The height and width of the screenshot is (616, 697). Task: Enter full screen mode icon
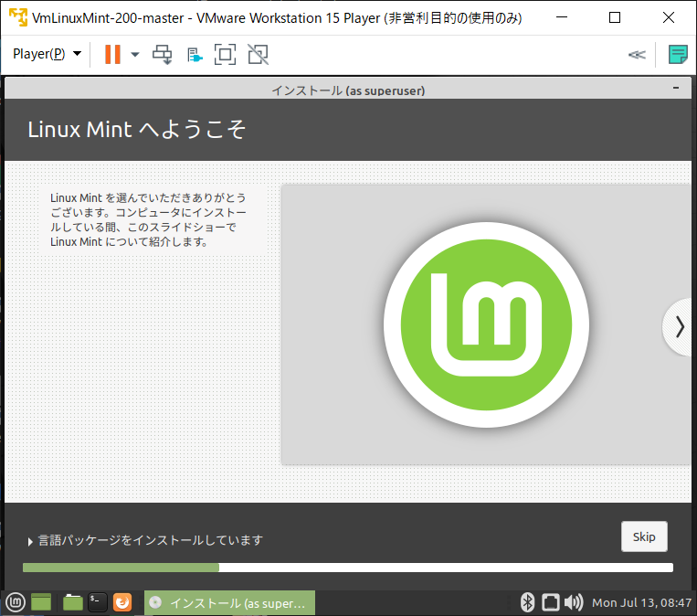click(225, 55)
